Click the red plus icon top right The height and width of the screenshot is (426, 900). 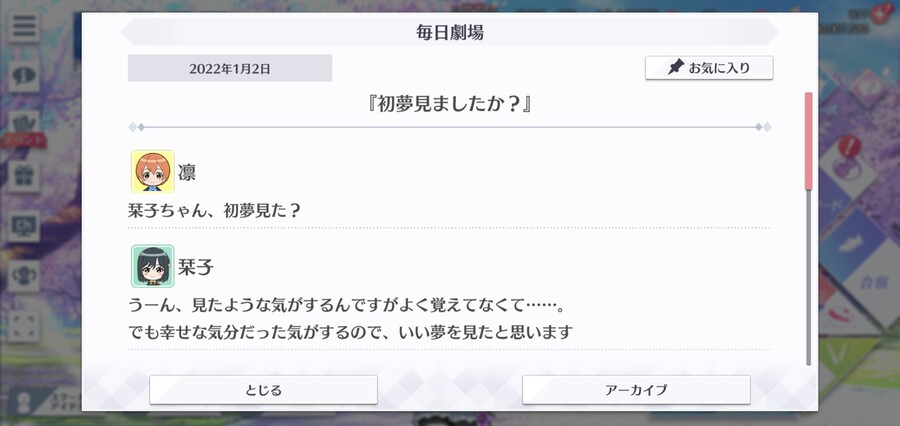pos(880,13)
